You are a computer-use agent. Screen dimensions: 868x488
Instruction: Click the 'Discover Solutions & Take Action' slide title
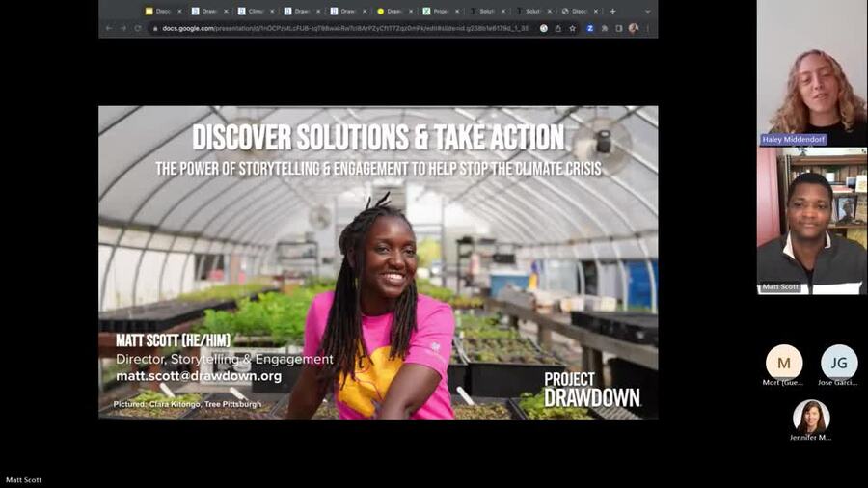point(378,137)
